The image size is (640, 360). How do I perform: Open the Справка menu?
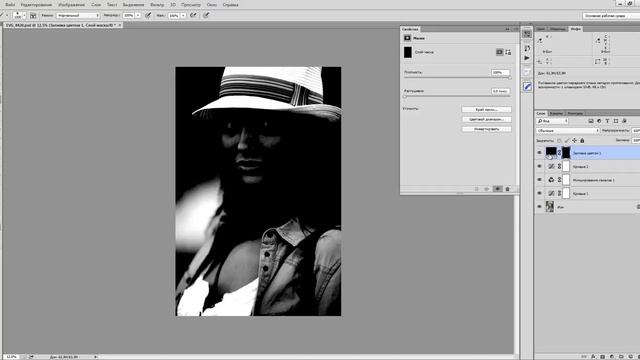click(x=231, y=4)
